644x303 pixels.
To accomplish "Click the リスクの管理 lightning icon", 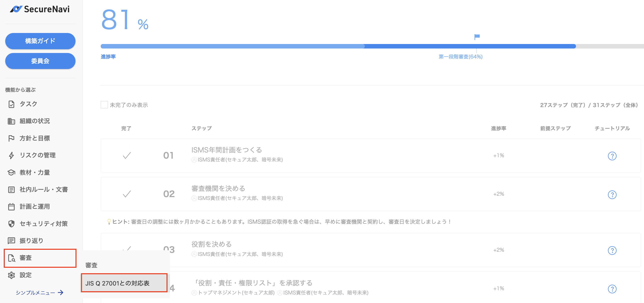I will [x=11, y=155].
